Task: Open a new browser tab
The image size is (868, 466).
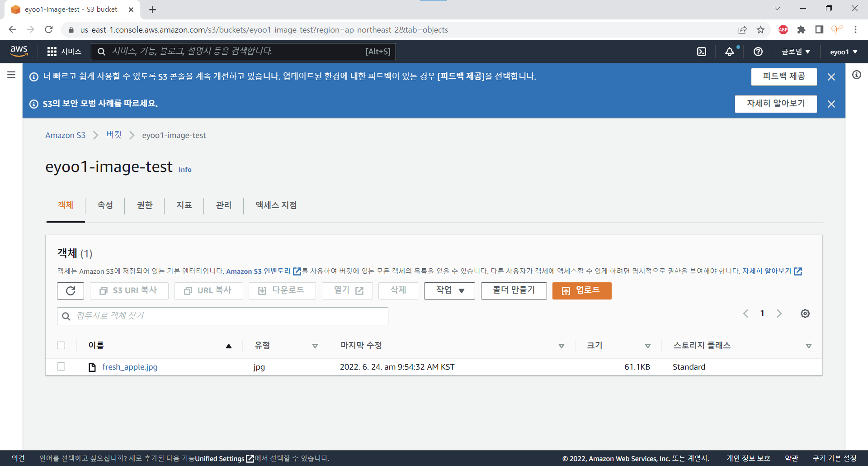Action: click(x=152, y=10)
